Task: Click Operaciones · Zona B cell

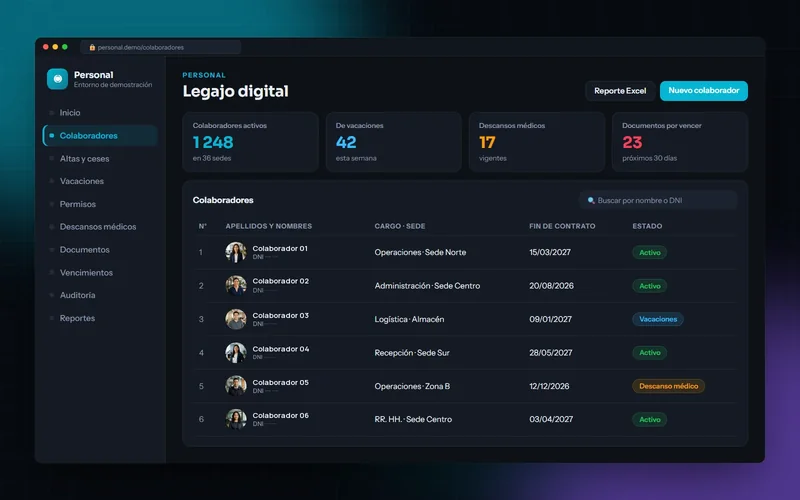Action: 412,386
